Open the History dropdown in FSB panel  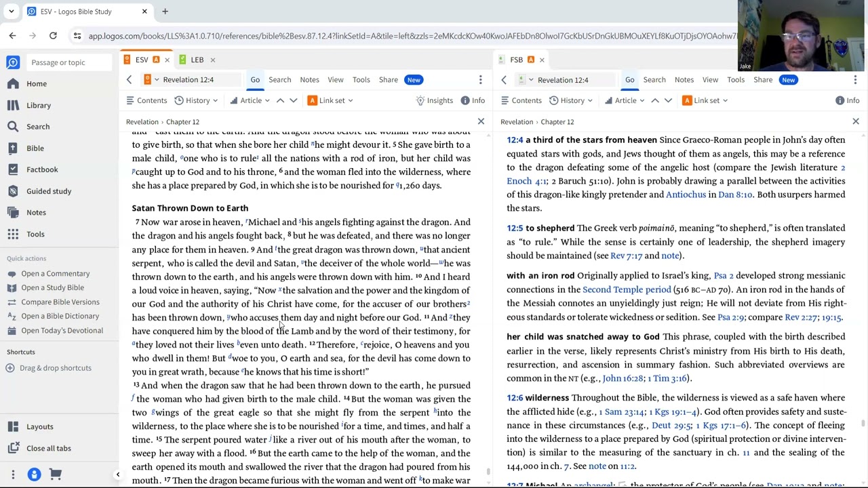pyautogui.click(x=571, y=100)
